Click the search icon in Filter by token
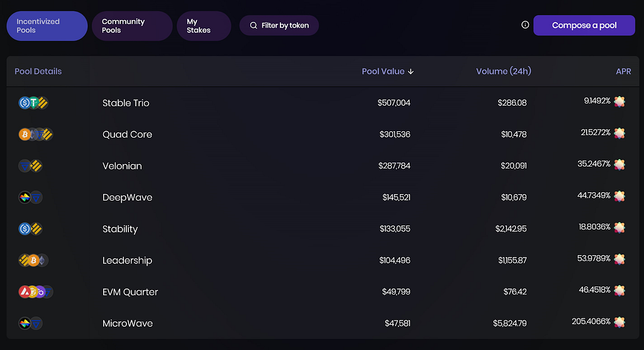The image size is (644, 350). pos(253,26)
